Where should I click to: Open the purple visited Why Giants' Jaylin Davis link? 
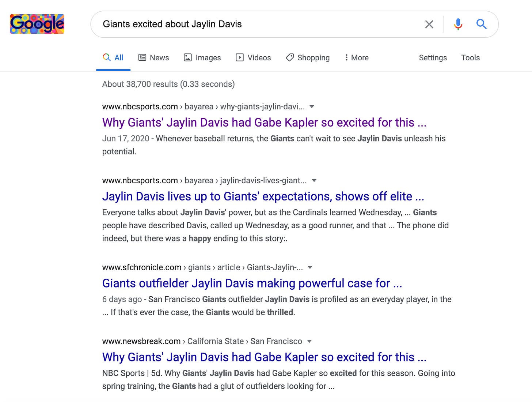click(264, 123)
